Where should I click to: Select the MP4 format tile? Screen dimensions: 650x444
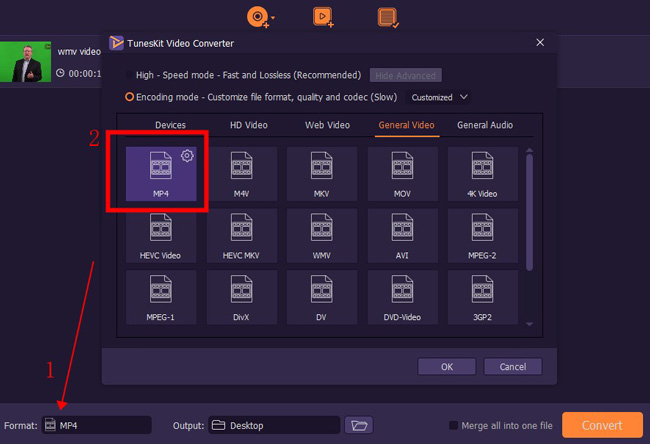(161, 174)
